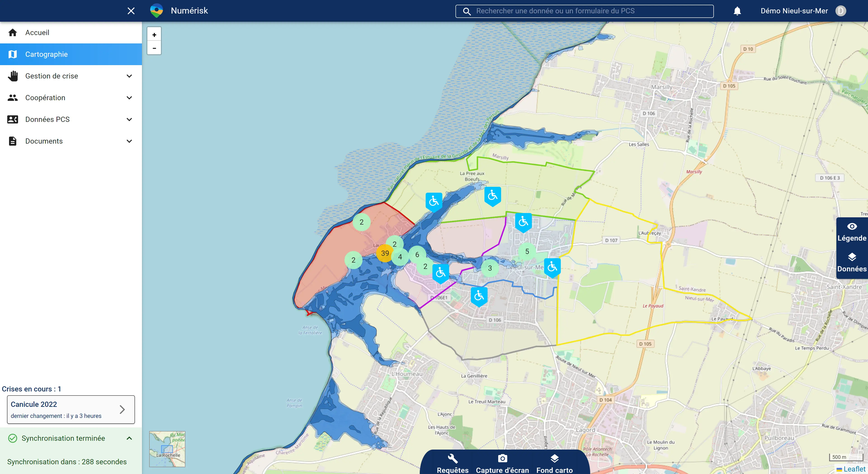Click the green cluster marker 6
This screenshot has height=474, width=868.
click(417, 255)
